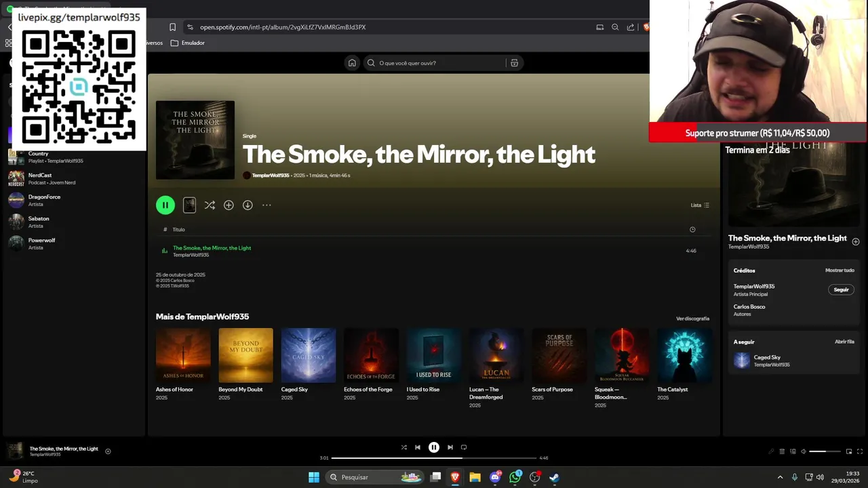This screenshot has width=868, height=488.
Task: Show lyrics with the microphone icon
Action: [x=771, y=451]
